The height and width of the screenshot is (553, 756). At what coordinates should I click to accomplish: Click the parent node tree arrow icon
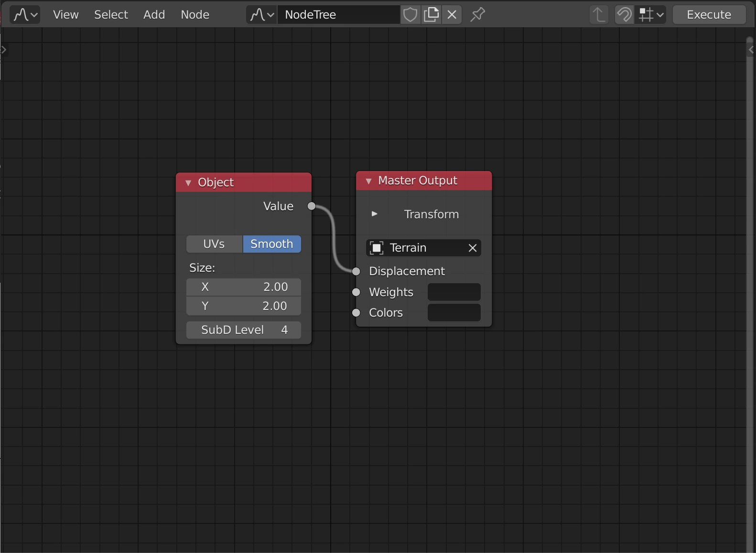click(x=598, y=15)
